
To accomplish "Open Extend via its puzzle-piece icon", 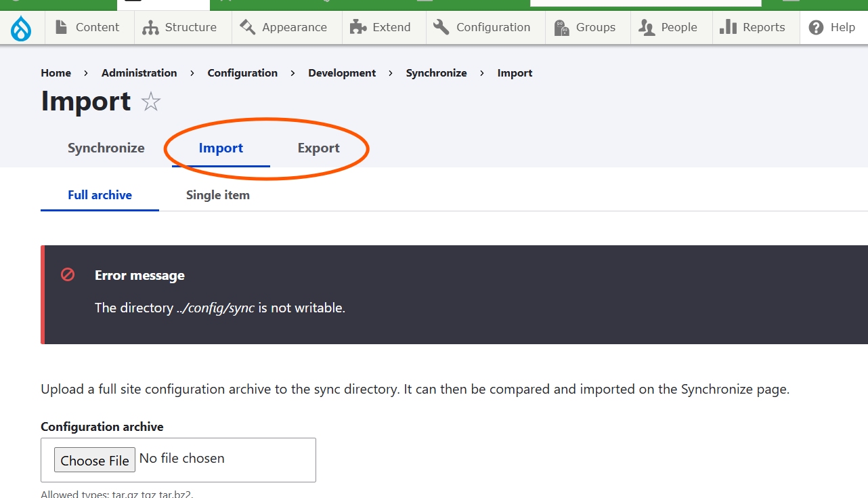I will pyautogui.click(x=357, y=27).
